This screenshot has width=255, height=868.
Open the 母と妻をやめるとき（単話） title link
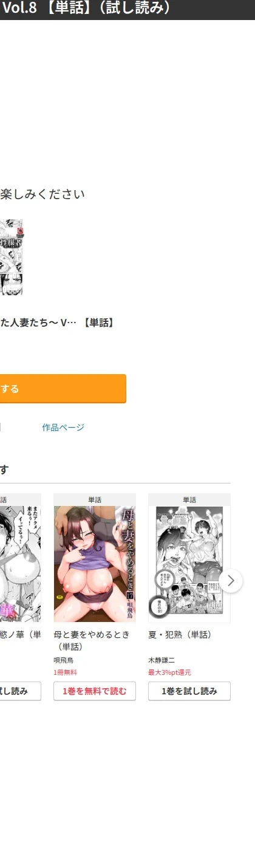(92, 640)
